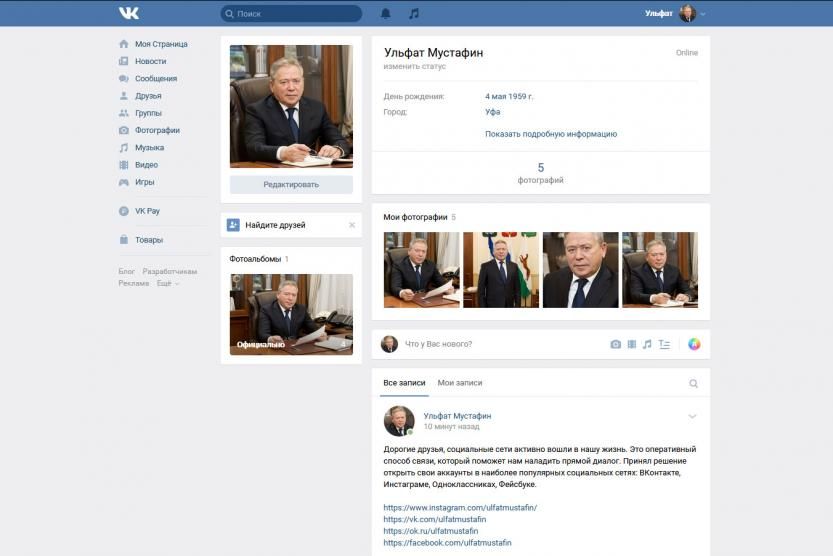Open the article editor icon

click(x=664, y=344)
